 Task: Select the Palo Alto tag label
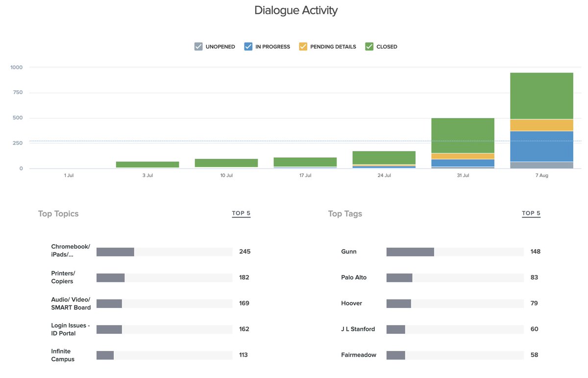coord(354,277)
